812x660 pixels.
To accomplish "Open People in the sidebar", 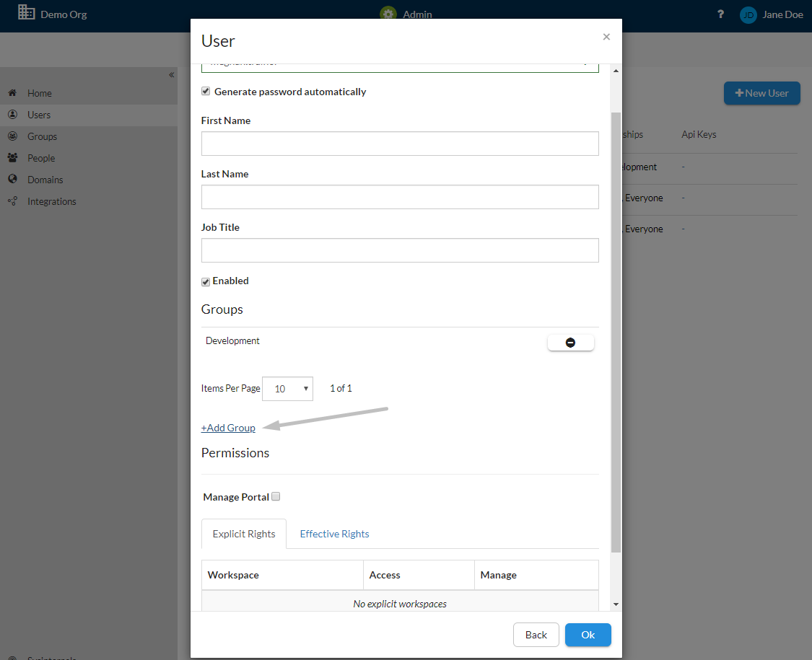I will pyautogui.click(x=41, y=159).
